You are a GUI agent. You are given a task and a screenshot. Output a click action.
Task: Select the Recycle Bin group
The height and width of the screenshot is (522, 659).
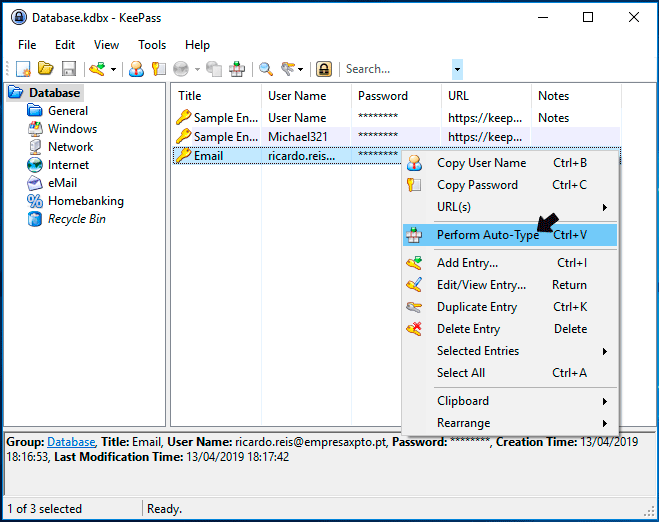click(76, 219)
